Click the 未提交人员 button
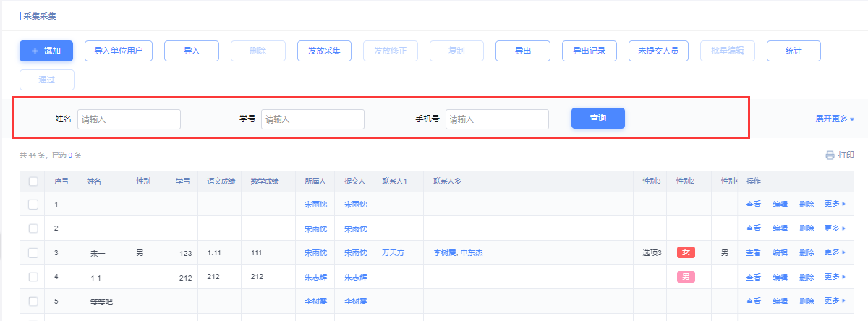This screenshot has width=868, height=321. point(658,51)
